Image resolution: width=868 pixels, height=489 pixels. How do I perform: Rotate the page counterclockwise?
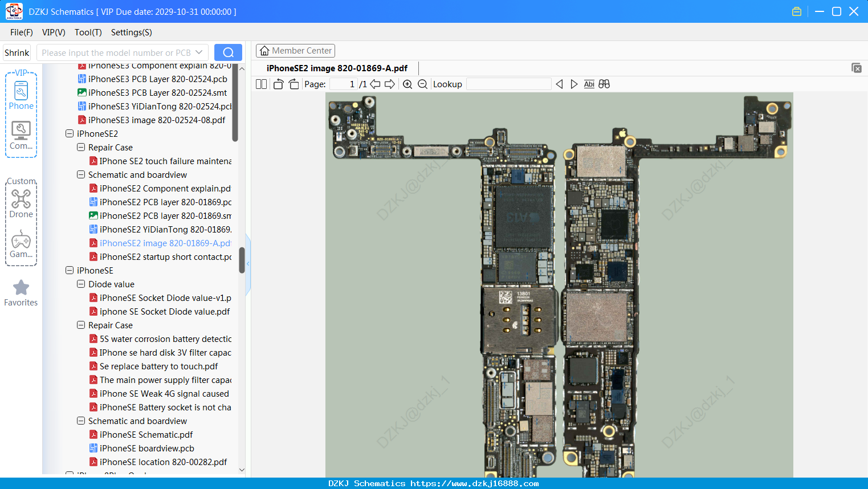(278, 84)
